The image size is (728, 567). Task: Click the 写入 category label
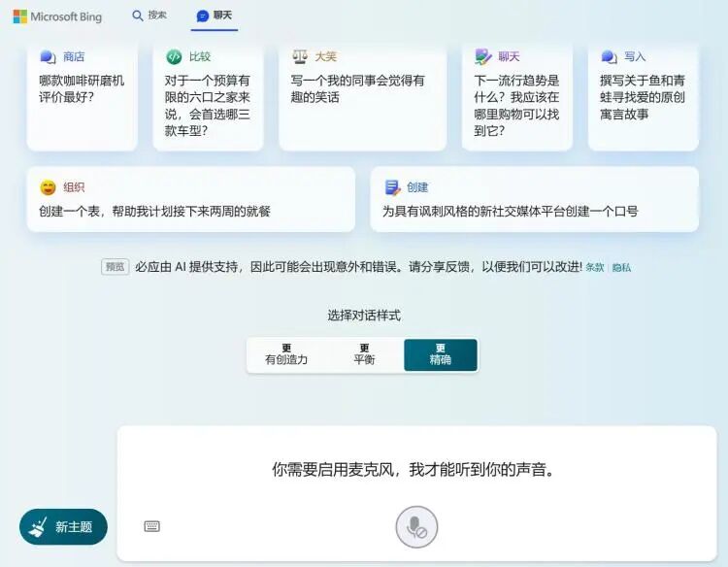click(x=635, y=56)
